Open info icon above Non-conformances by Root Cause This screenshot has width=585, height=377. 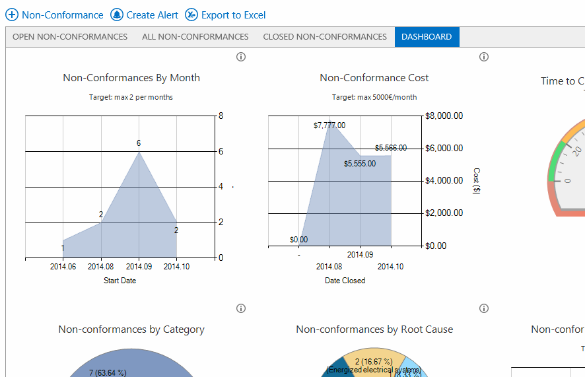[x=484, y=308]
